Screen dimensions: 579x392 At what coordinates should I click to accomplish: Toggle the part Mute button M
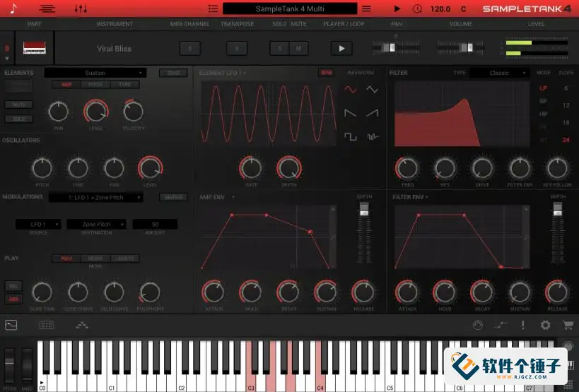click(299, 48)
